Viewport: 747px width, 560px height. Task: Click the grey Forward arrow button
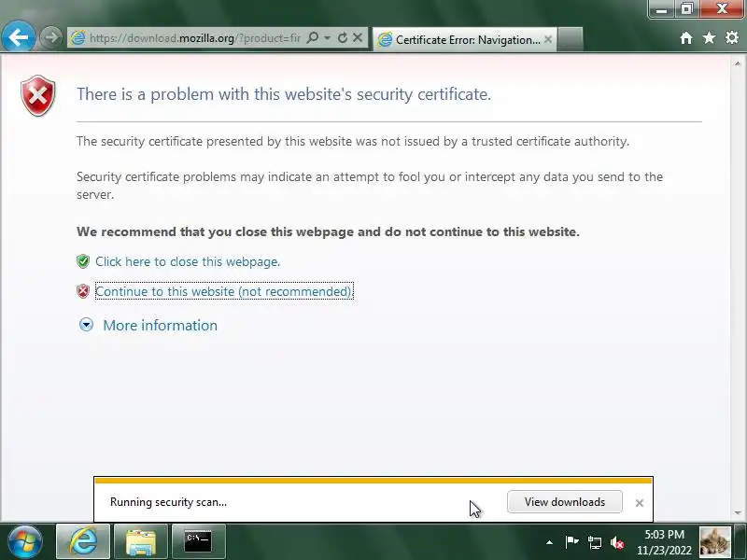tap(50, 37)
